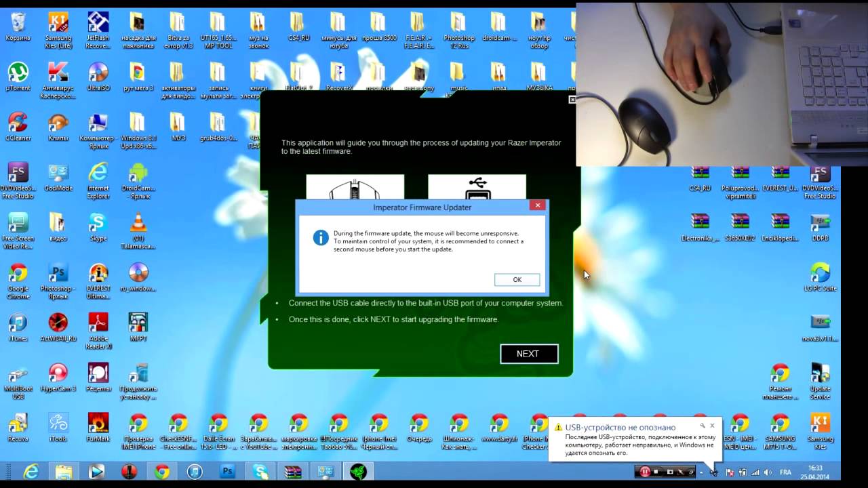Select the Skype desktop shortcut
The height and width of the screenshot is (488, 868).
click(98, 227)
